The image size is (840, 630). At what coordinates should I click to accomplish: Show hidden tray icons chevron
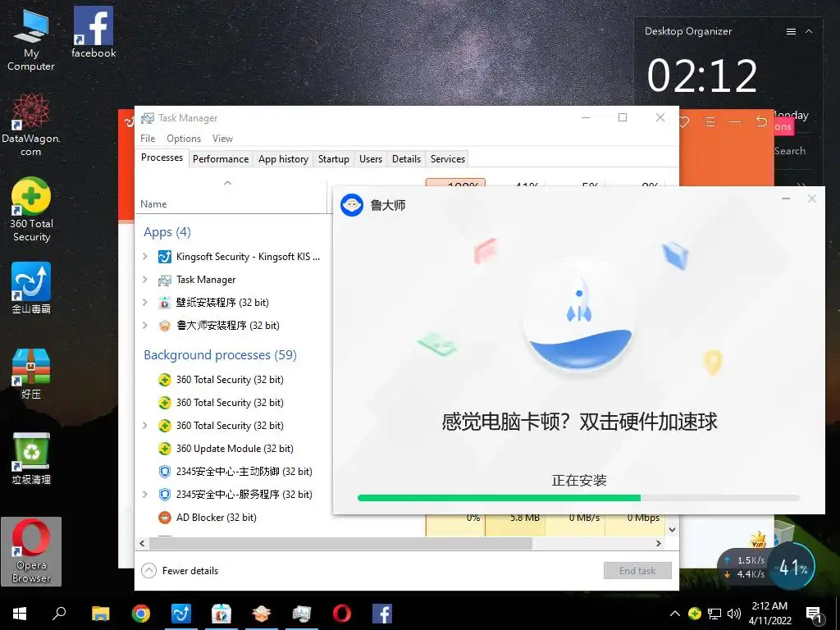click(x=675, y=614)
